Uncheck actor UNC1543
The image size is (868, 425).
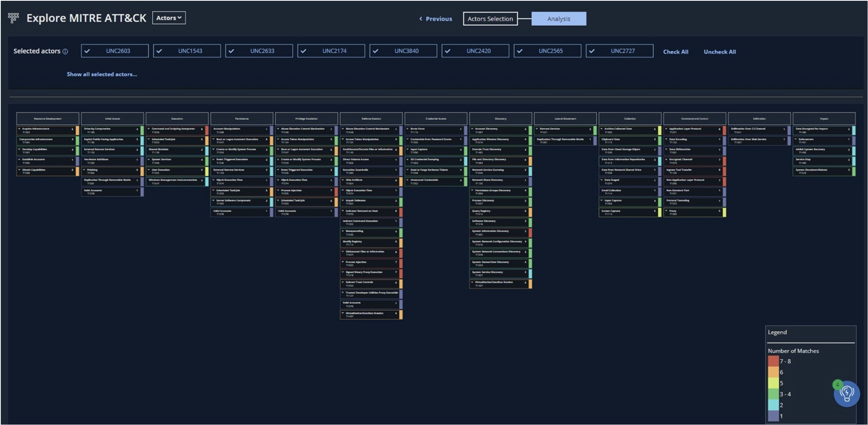187,51
